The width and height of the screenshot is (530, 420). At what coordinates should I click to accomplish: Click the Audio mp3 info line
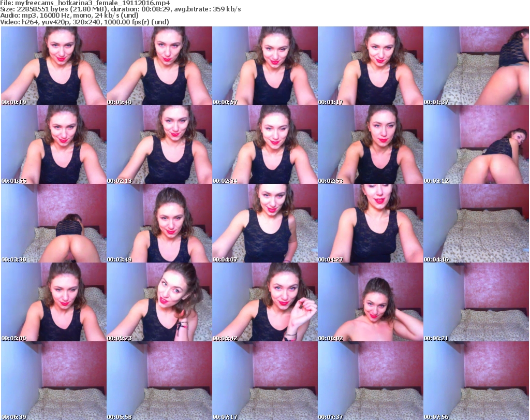69,16
